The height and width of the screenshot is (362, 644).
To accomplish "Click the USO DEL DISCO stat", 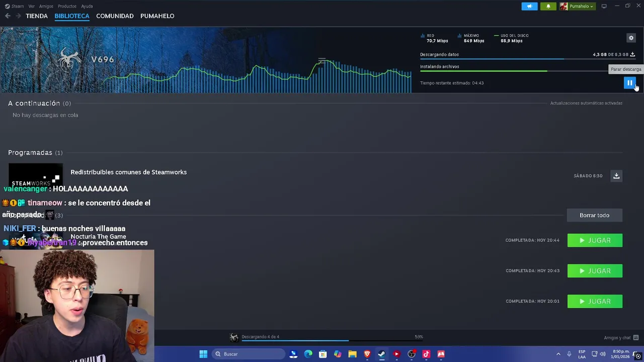I will coord(512,38).
